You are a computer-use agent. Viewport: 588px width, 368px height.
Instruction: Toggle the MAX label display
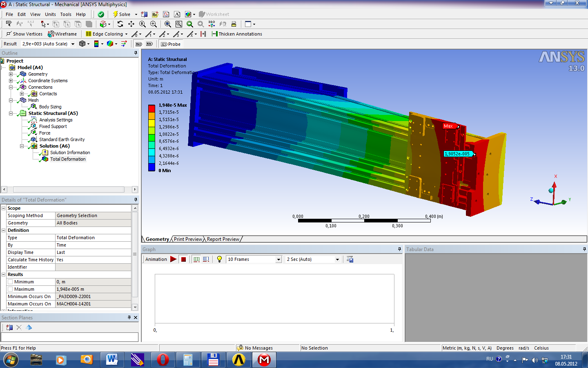(139, 44)
